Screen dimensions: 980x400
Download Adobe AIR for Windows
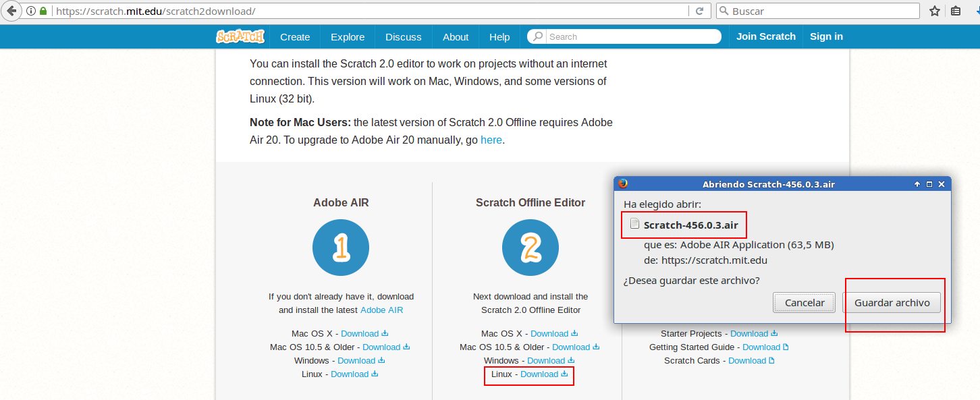pos(361,360)
